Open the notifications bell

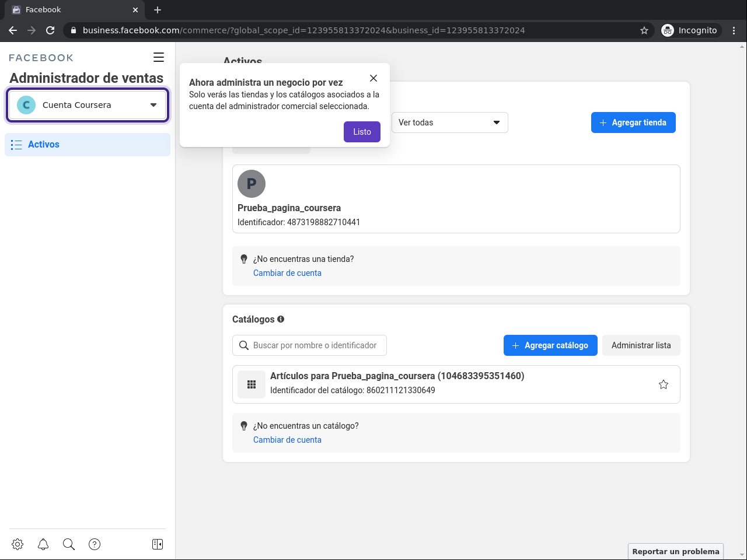[x=43, y=544]
